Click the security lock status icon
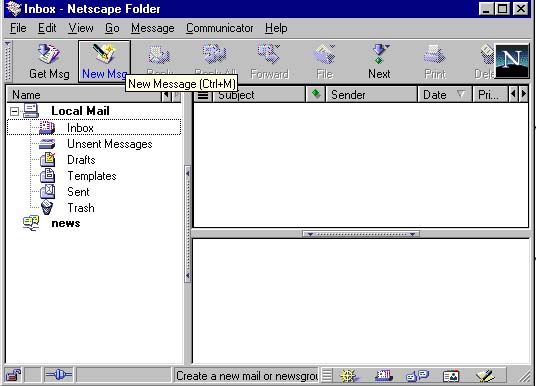 click(14, 375)
